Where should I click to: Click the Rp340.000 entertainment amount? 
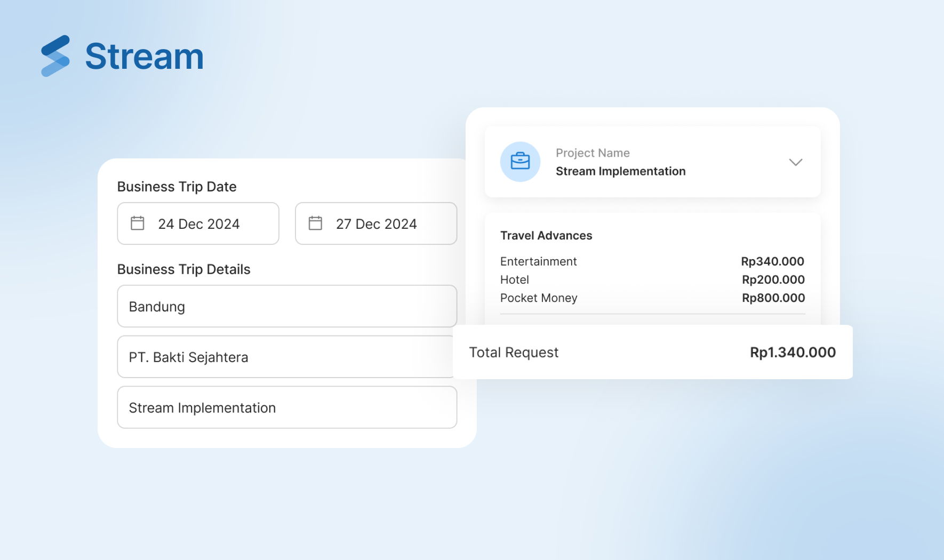click(772, 261)
